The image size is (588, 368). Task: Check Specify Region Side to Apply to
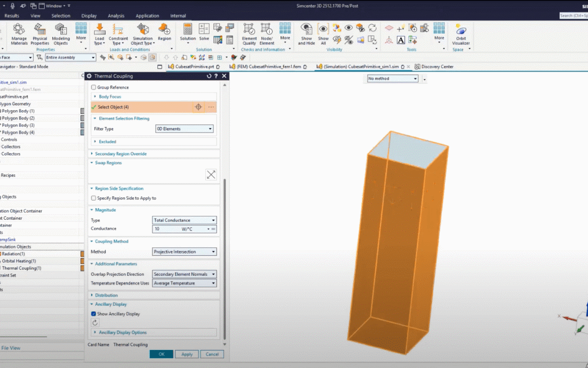click(x=94, y=198)
